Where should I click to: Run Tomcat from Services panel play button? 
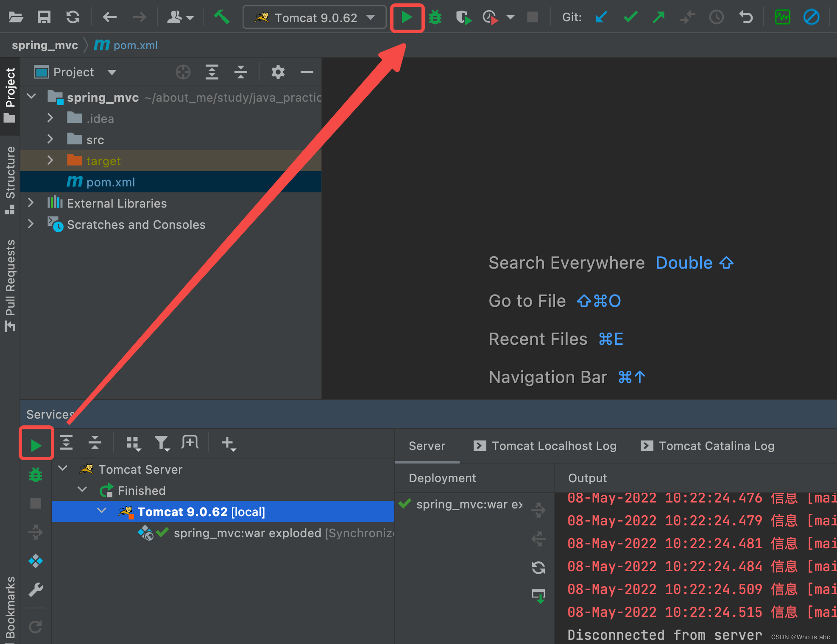36,445
